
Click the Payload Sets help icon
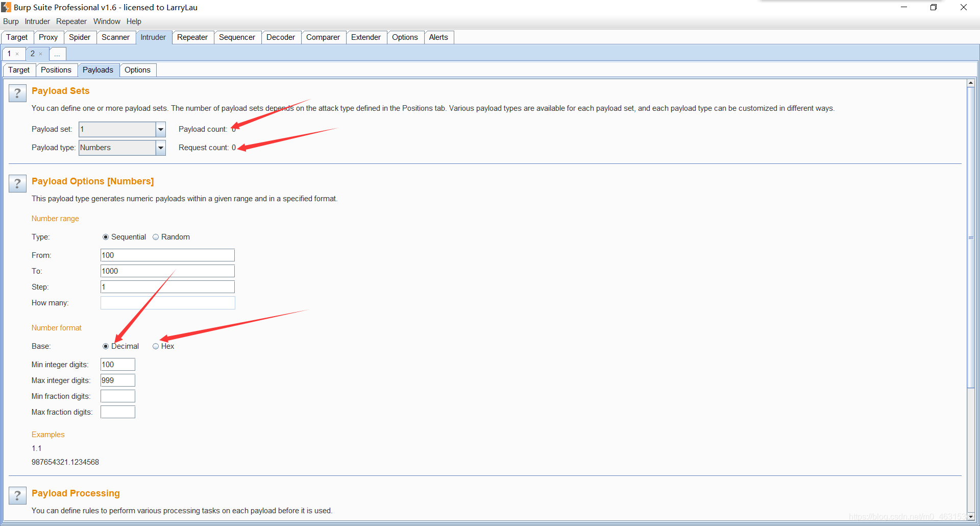17,93
